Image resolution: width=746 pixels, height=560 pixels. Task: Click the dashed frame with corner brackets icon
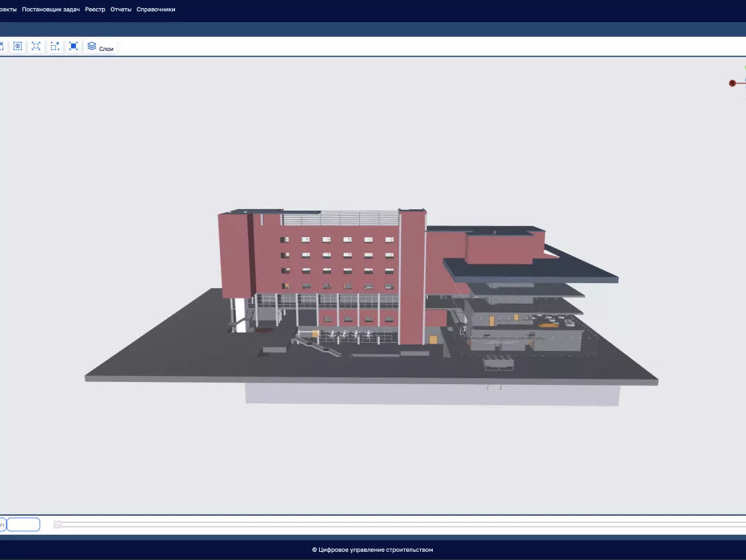click(36, 46)
